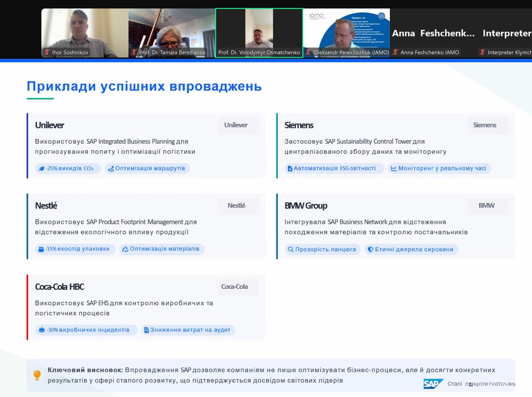Click the text SAP Product Footprint Management
This screenshot has height=397, width=532.
tap(135, 222)
